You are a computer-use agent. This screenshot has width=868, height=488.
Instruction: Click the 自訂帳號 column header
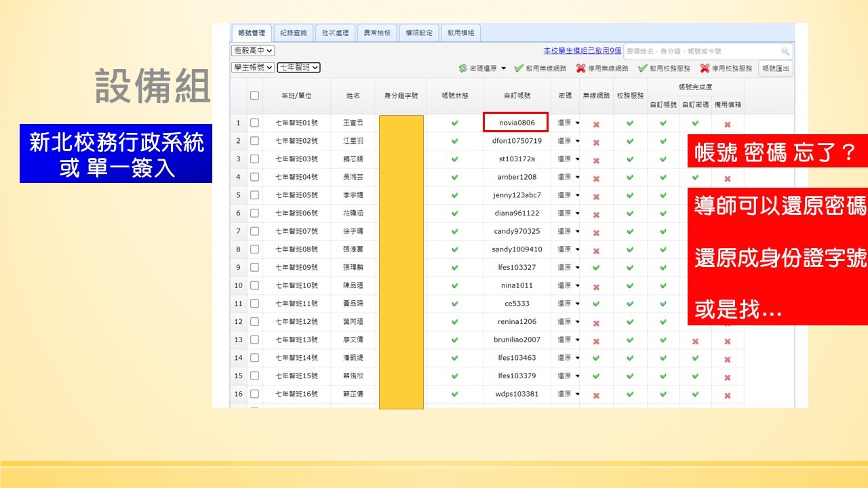point(517,96)
